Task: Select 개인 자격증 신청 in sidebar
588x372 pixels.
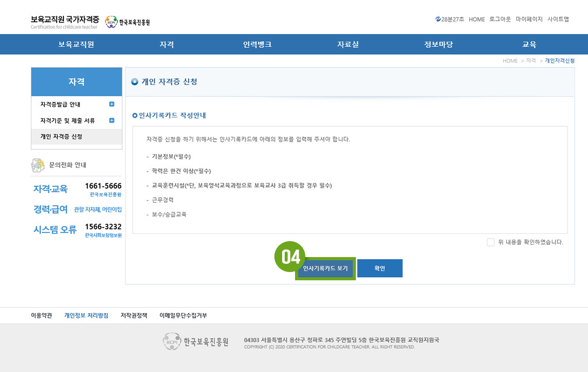Action: tap(61, 137)
